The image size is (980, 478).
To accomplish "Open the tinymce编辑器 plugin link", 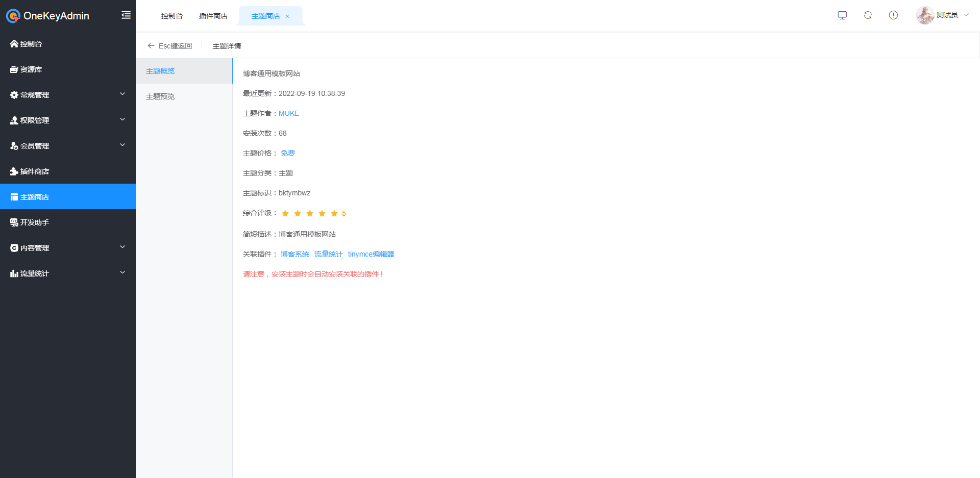I will [x=371, y=254].
